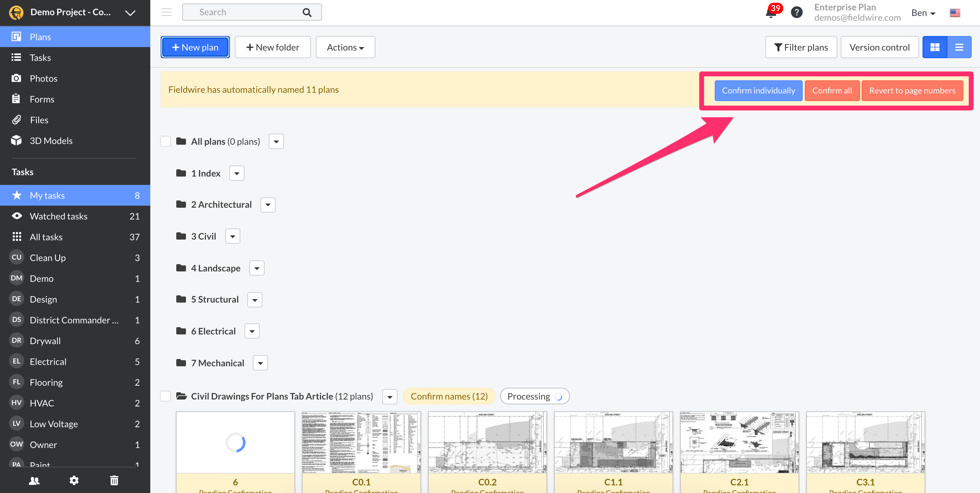Open project settings gear icon
The image size is (980, 493).
[74, 481]
